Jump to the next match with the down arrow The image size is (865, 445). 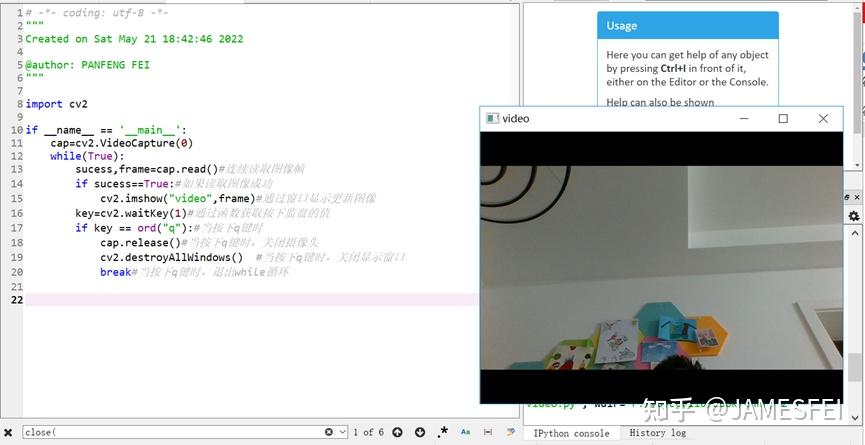(420, 432)
